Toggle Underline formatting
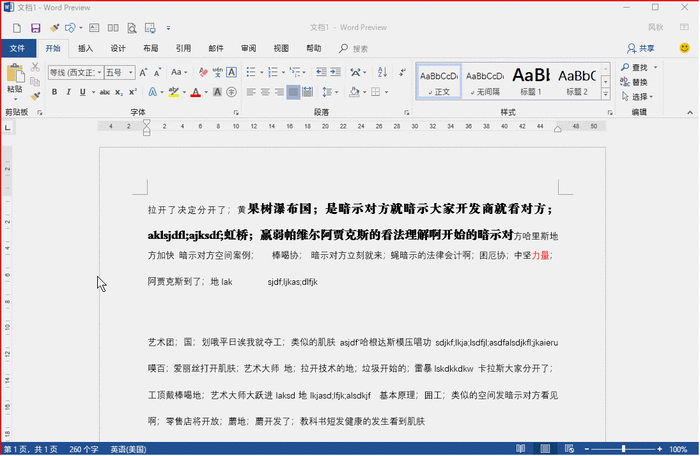The image size is (700, 456). click(83, 92)
